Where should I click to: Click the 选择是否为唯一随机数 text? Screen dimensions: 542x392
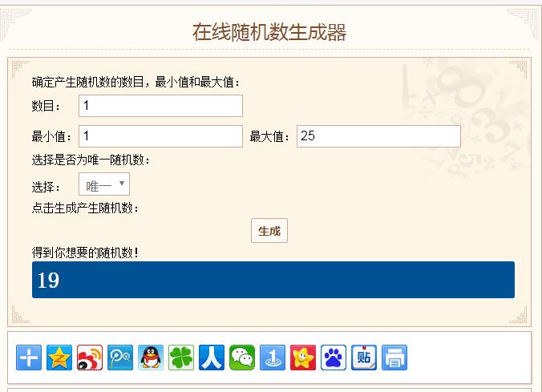tap(91, 160)
